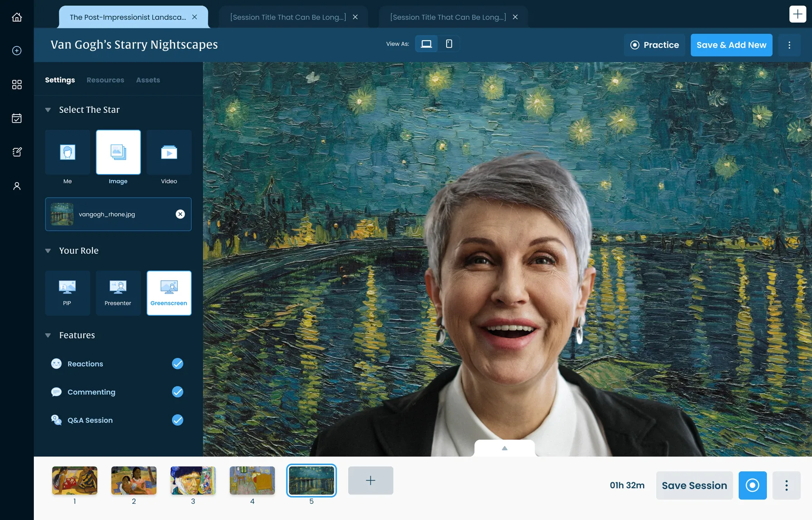Select slide thumbnail 3 self-portrait
This screenshot has height=520, width=812.
tap(193, 480)
